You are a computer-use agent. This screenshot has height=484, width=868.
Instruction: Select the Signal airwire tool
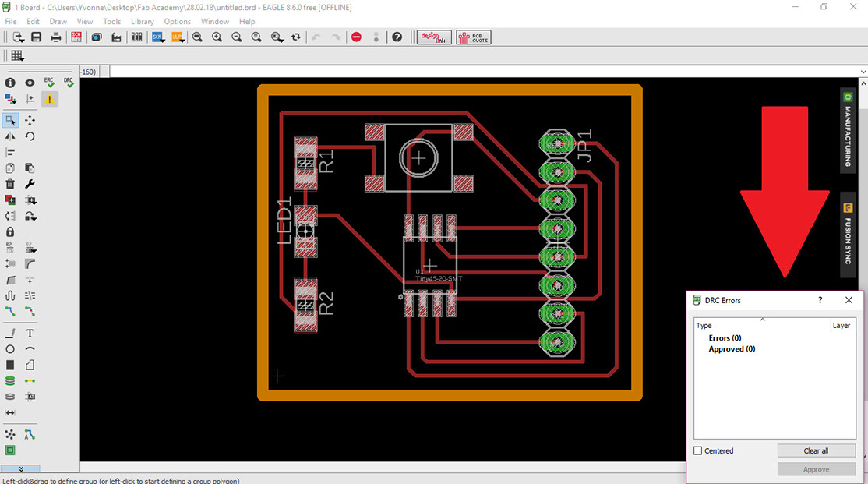click(30, 381)
